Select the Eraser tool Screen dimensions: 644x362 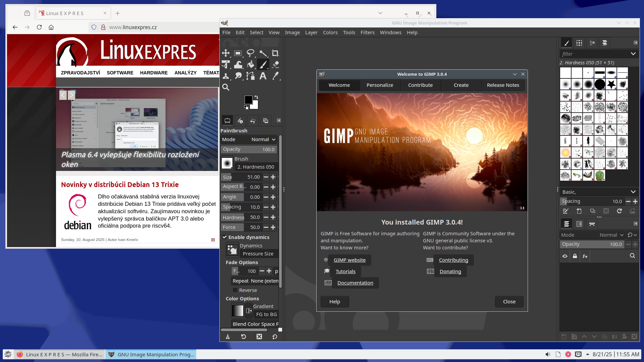pyautogui.click(x=275, y=65)
